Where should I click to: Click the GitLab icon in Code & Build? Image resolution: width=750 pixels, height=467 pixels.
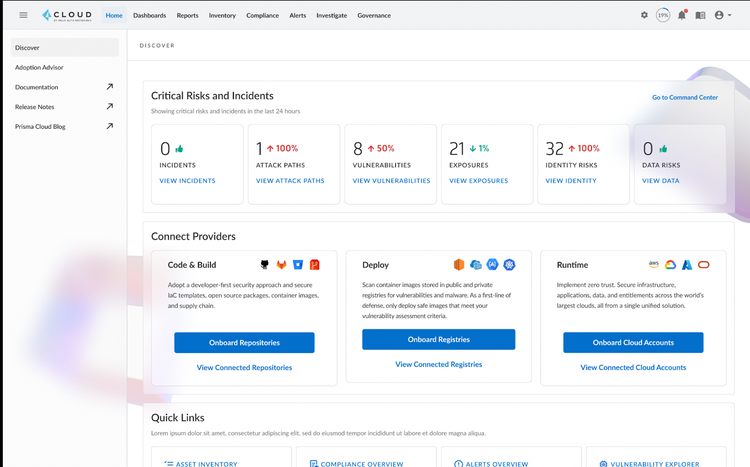pos(281,265)
